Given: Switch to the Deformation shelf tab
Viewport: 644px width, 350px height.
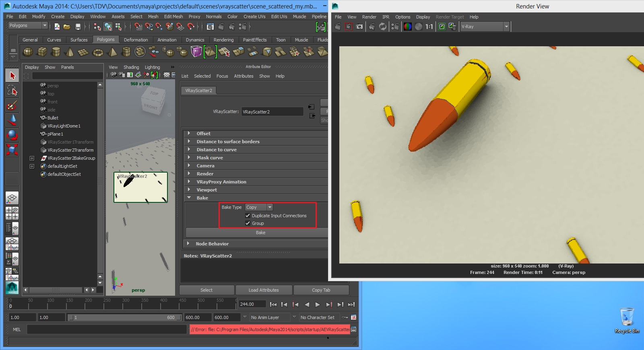Looking at the screenshot, I should (136, 40).
